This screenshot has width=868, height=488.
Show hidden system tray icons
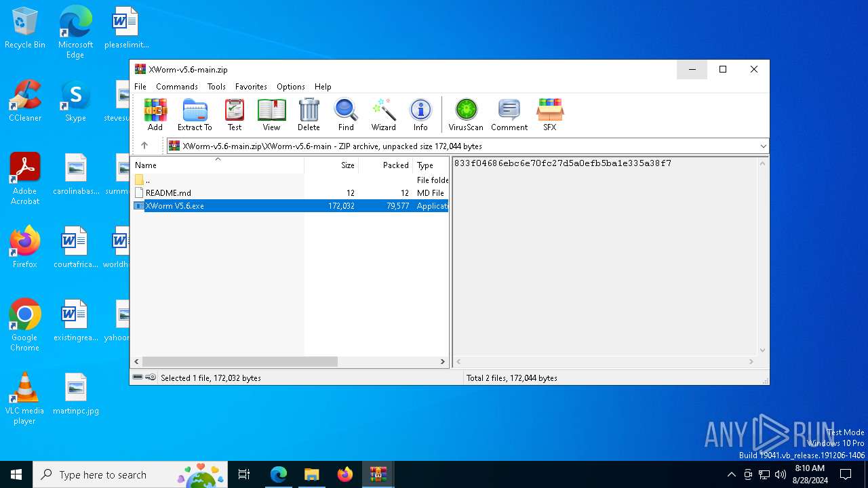tap(731, 474)
